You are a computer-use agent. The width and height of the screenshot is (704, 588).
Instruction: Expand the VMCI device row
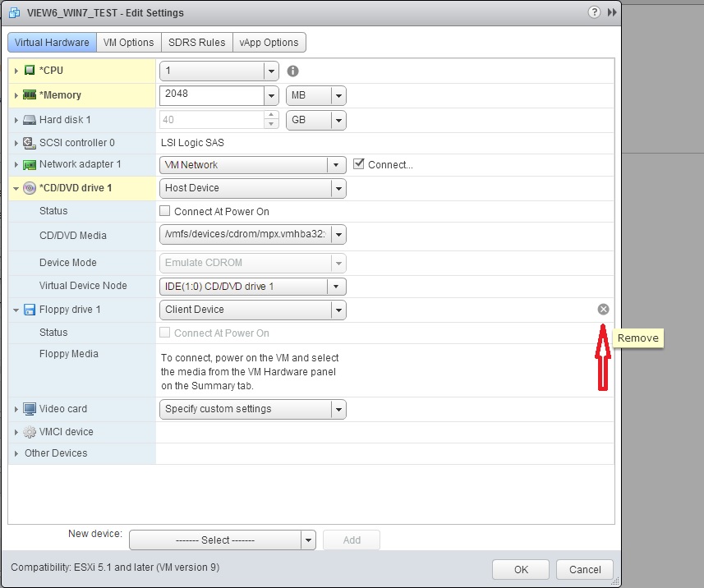pyautogui.click(x=16, y=432)
